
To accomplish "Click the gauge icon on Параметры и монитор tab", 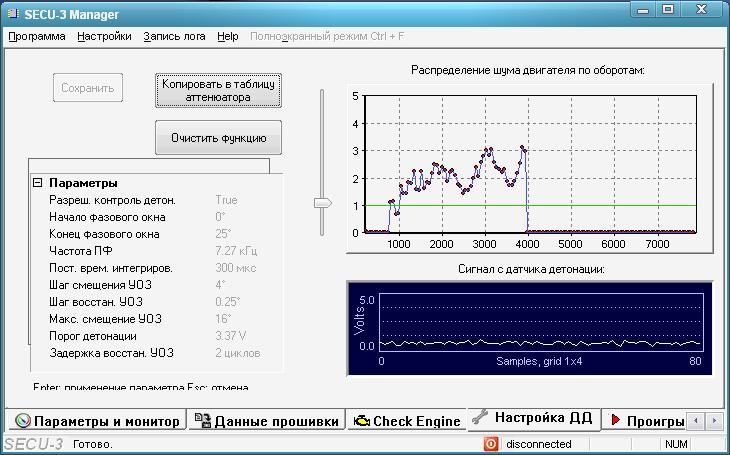I will point(24,421).
